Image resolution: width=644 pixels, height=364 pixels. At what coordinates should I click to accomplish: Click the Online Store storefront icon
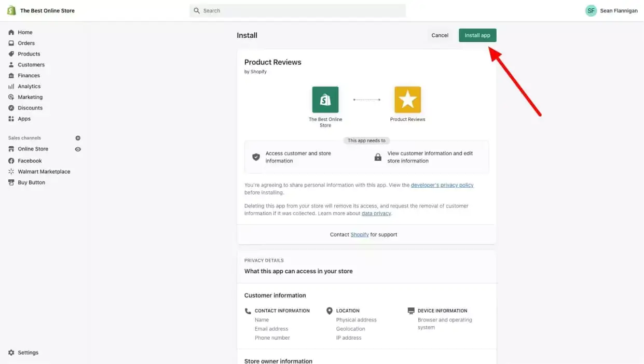pyautogui.click(x=11, y=149)
